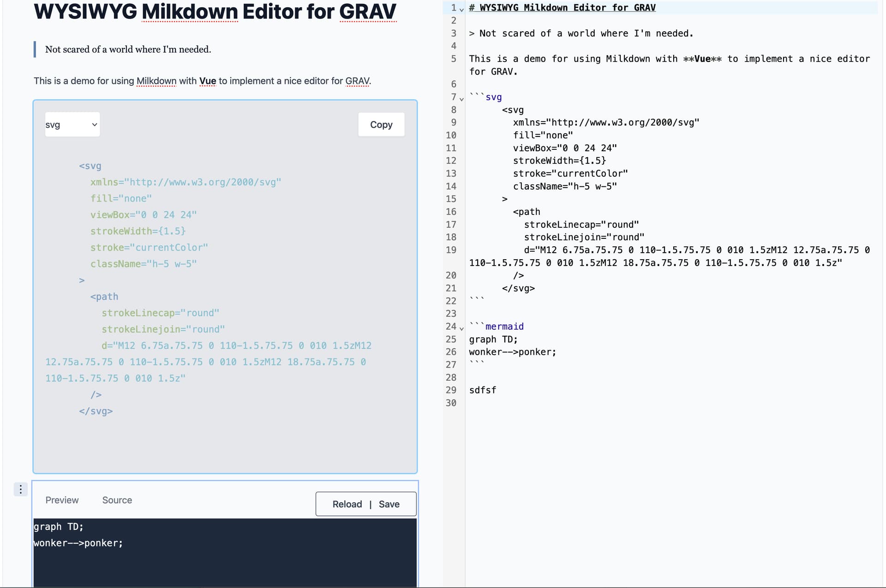Viewport: 886px width, 588px height.
Task: Save the mermaid block
Action: click(x=389, y=505)
